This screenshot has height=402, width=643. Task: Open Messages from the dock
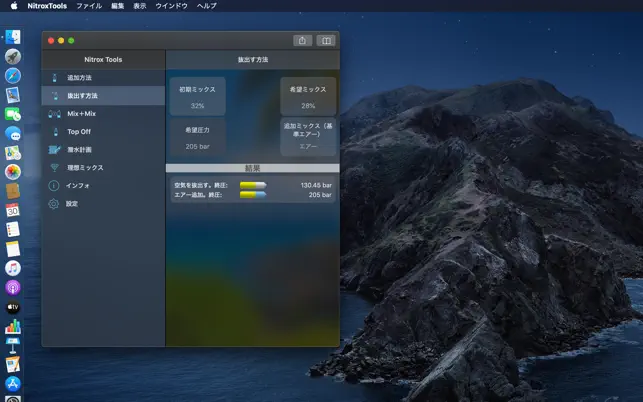[13, 133]
